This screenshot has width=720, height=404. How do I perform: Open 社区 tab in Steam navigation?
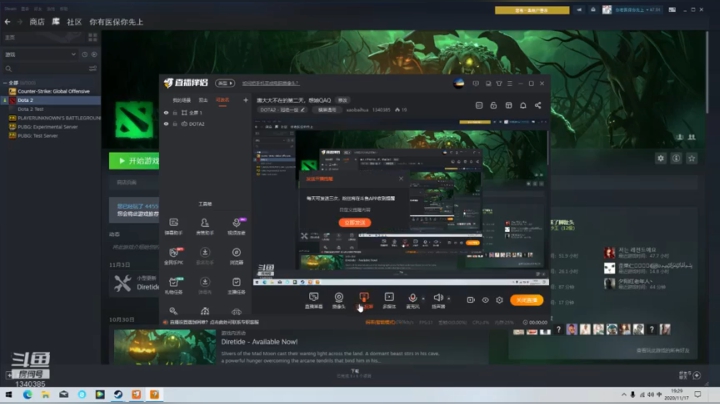[x=74, y=22]
